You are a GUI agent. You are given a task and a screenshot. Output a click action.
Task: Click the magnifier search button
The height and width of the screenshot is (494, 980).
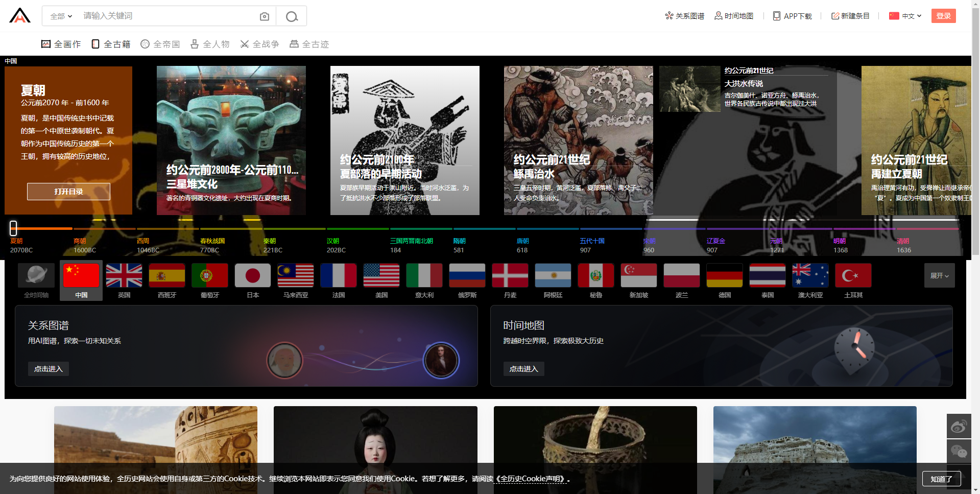coord(292,16)
